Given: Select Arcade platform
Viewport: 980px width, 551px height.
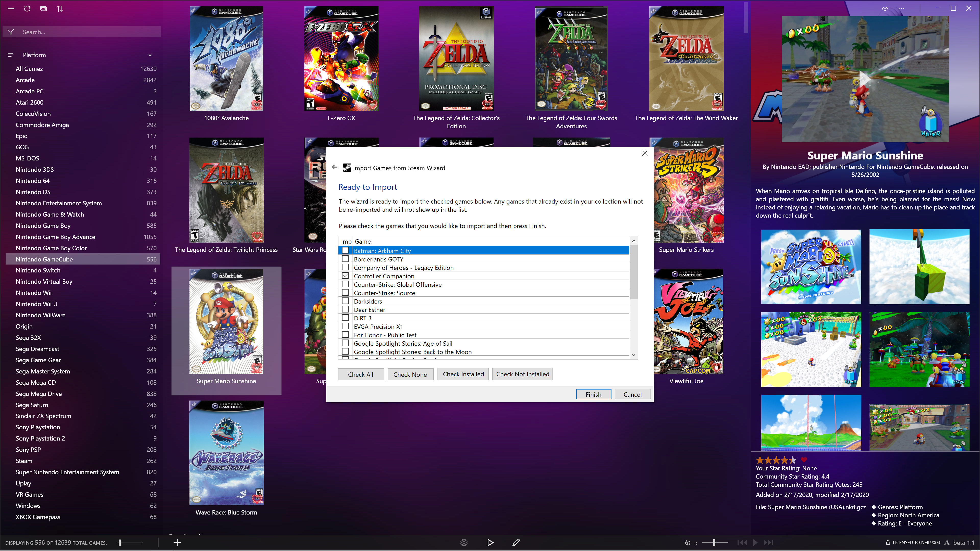Looking at the screenshot, I should pos(83,80).
